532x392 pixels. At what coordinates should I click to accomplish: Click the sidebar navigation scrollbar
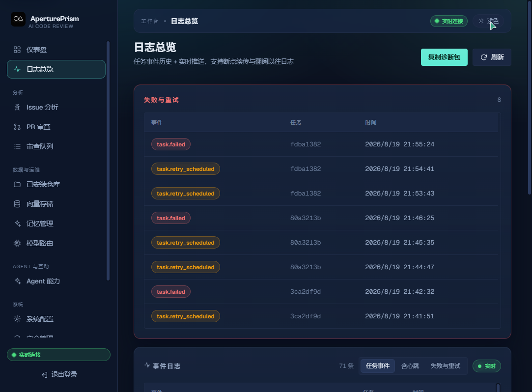[x=108, y=161]
